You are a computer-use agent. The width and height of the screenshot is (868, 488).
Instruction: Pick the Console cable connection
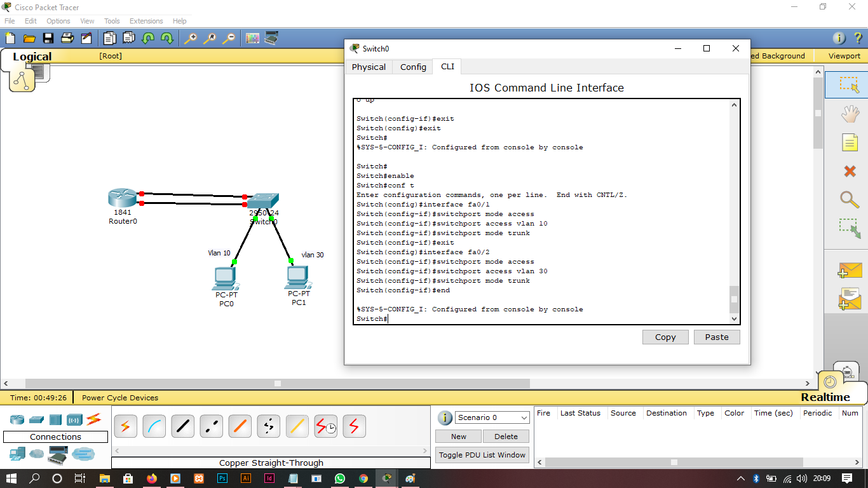coord(154,426)
